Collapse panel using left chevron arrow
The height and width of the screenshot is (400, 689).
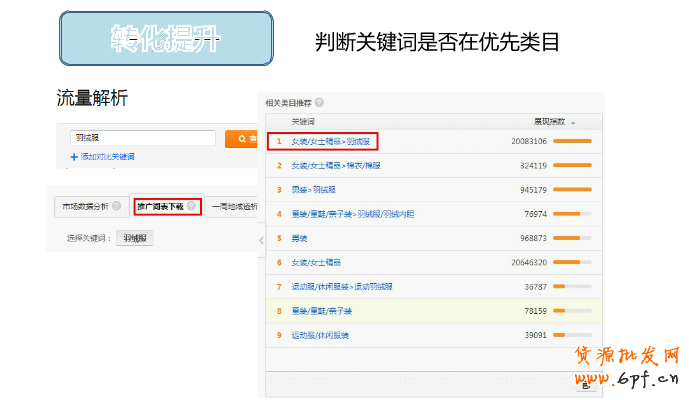(261, 240)
